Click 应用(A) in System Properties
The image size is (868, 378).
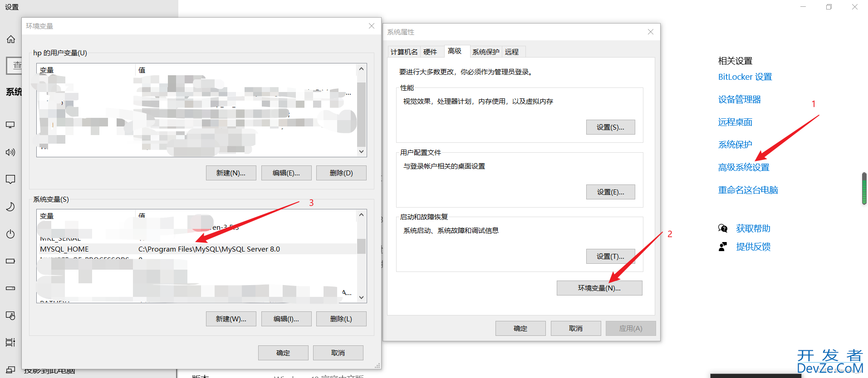631,329
